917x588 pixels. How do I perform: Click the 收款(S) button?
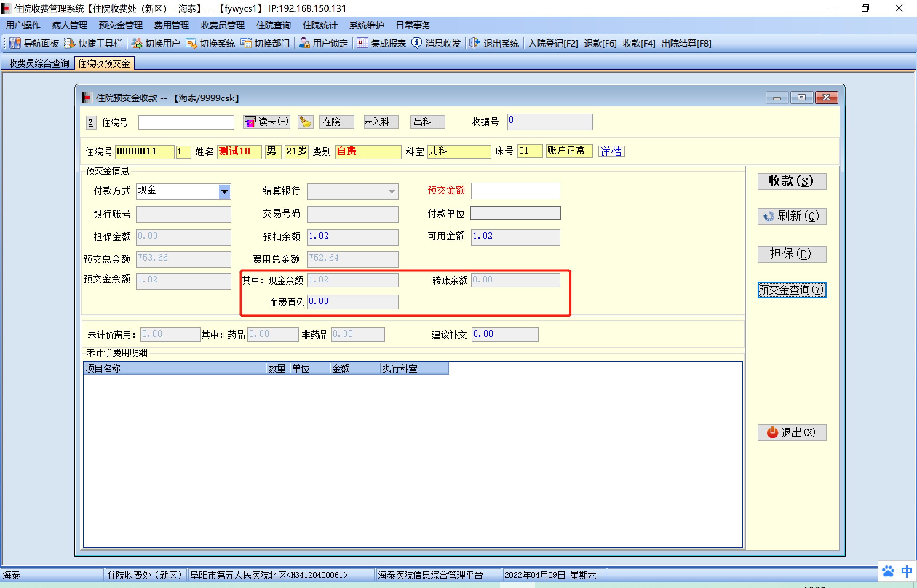click(x=791, y=181)
